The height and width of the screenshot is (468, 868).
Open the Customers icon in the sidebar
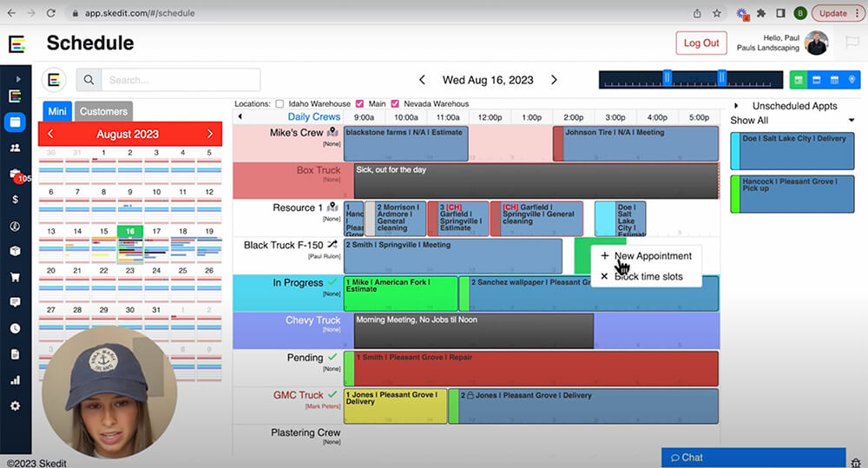point(15,148)
